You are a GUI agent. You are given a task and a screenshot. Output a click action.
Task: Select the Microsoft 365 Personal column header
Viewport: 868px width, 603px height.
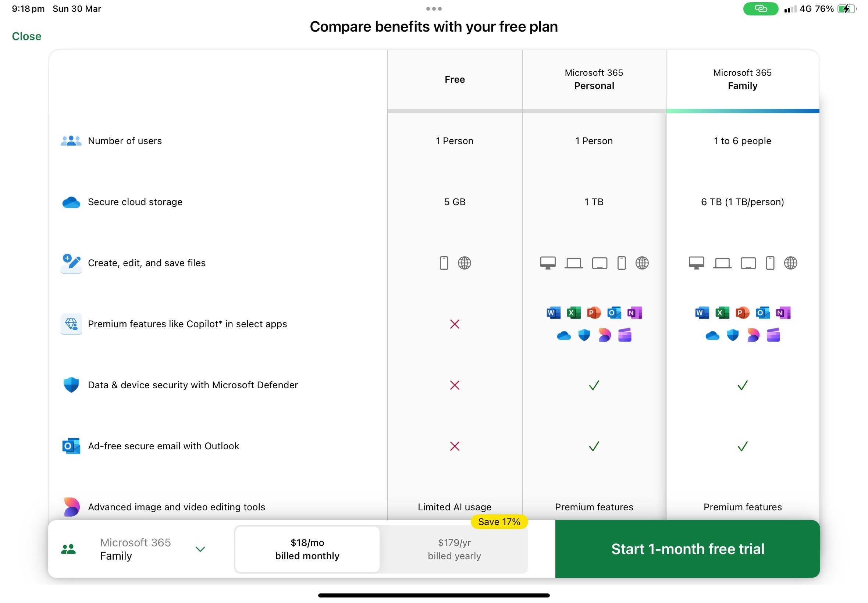click(594, 79)
